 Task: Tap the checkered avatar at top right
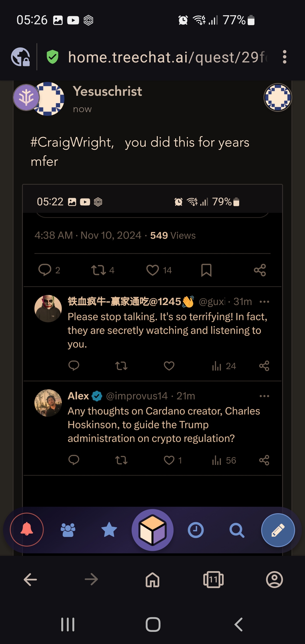click(x=278, y=97)
